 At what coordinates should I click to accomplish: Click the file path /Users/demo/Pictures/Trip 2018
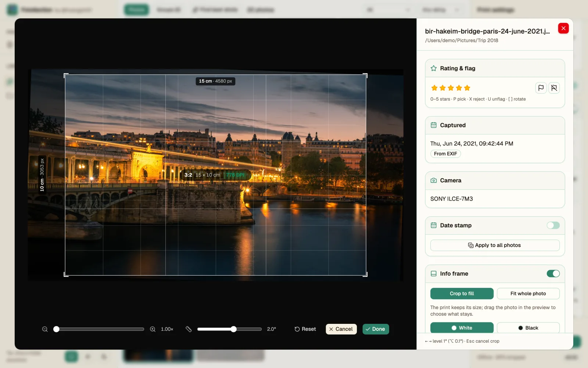click(462, 40)
